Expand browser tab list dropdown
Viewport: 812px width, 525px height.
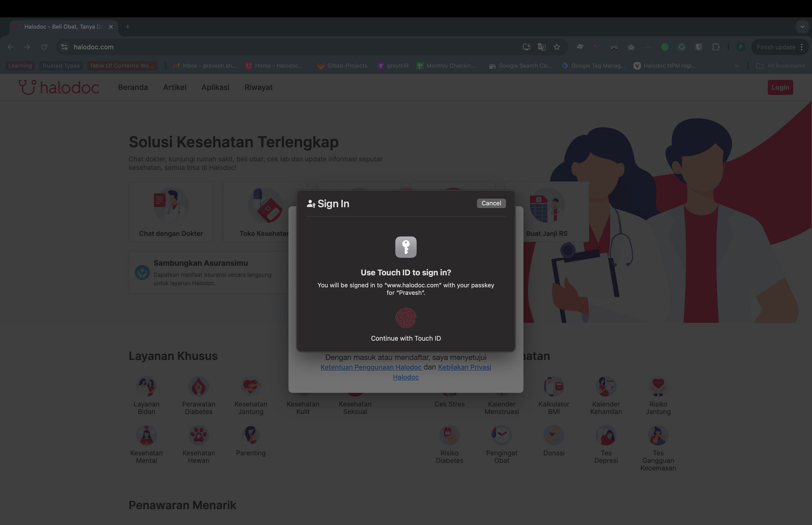pos(802,27)
